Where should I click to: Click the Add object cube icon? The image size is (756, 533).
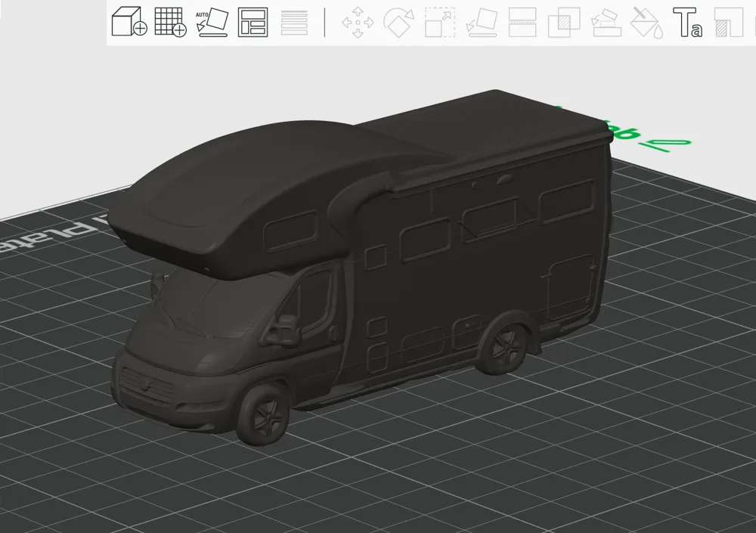(129, 22)
